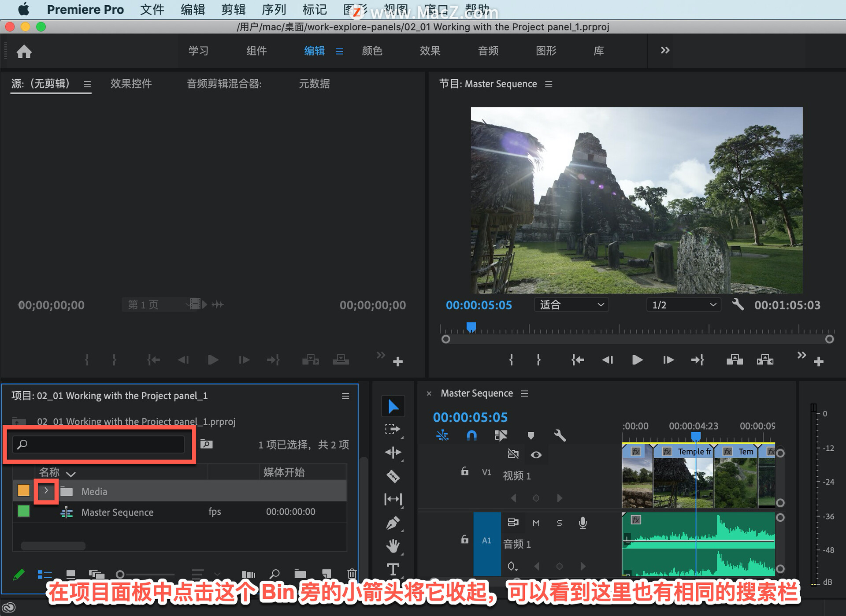The image size is (846, 616).
Task: Open timeline display settings wrench
Action: click(560, 435)
